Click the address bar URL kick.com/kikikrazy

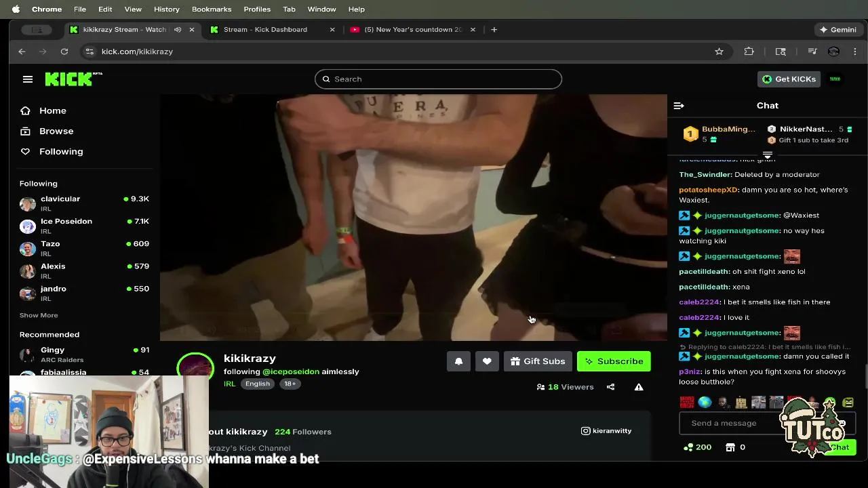tap(137, 52)
